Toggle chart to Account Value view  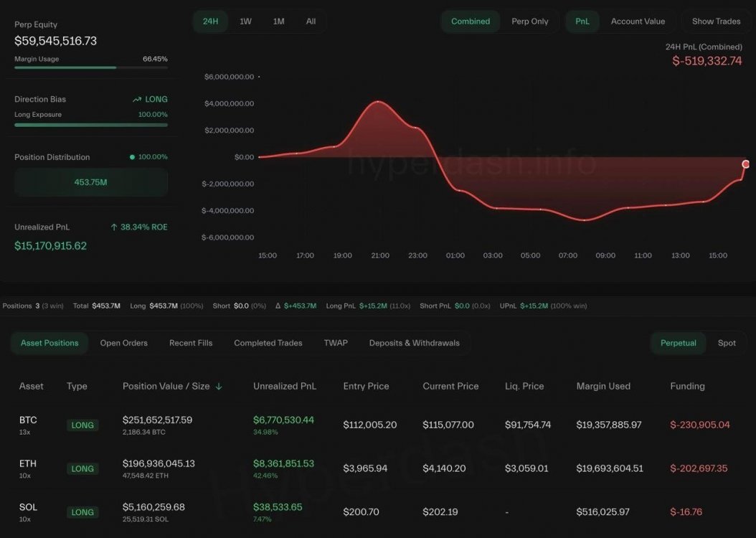pos(638,22)
